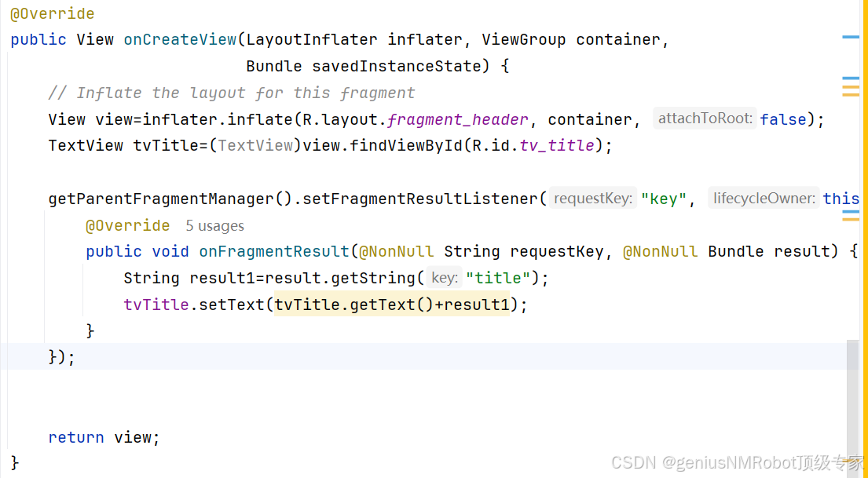Click the highlighted tvTitle.getText()+result1 expression
The width and height of the screenshot is (868, 478).
coord(391,304)
